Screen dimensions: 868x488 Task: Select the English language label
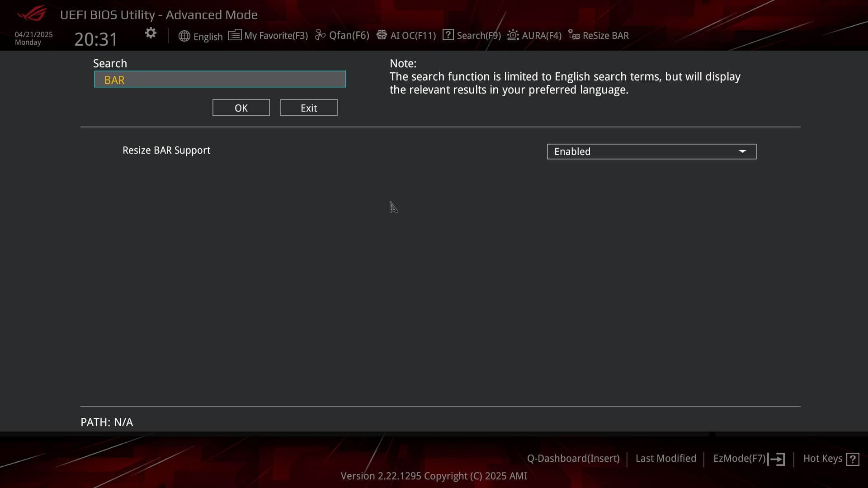(x=208, y=37)
